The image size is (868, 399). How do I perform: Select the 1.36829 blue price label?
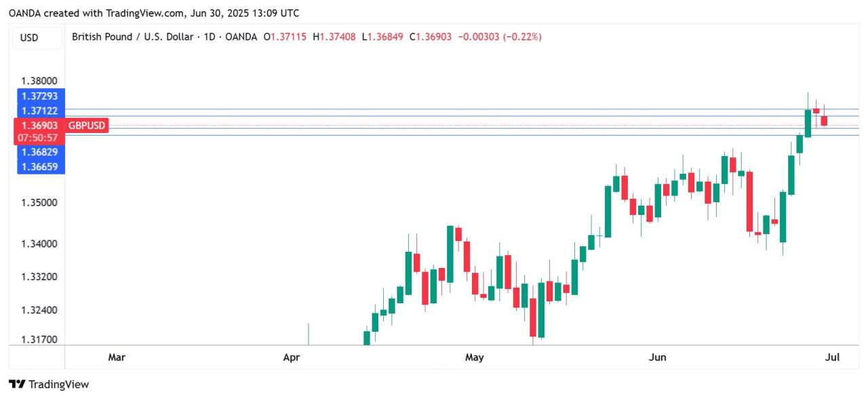tap(40, 152)
